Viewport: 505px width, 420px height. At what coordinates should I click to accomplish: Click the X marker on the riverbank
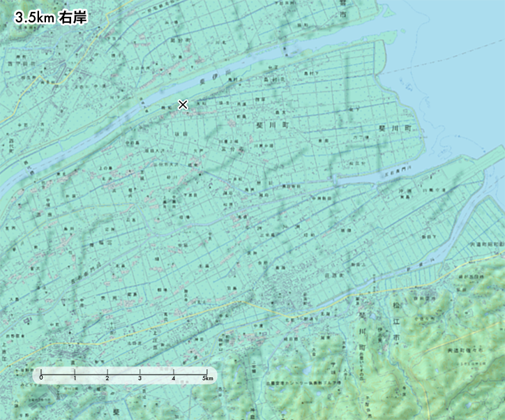pos(183,105)
